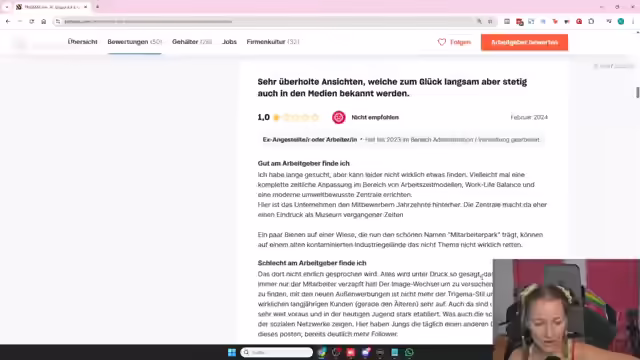Click the zoom magnifier icon in address bar

point(479,21)
